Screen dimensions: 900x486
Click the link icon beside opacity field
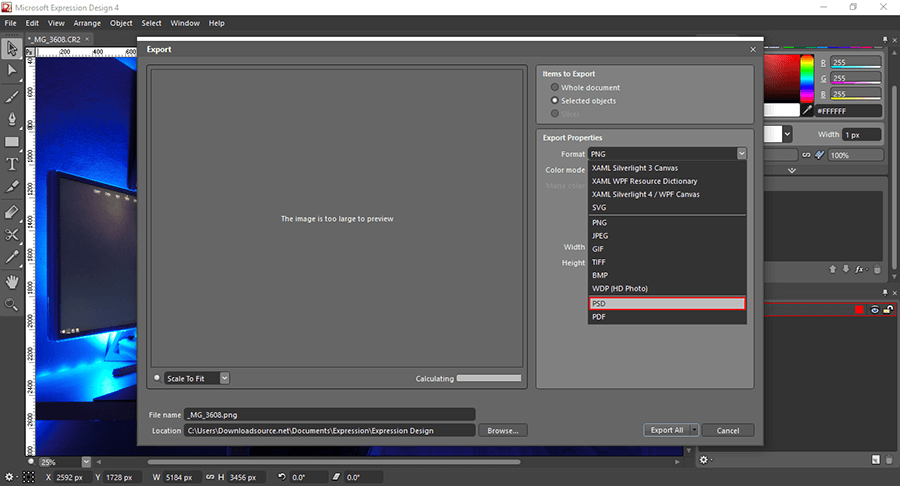point(806,155)
